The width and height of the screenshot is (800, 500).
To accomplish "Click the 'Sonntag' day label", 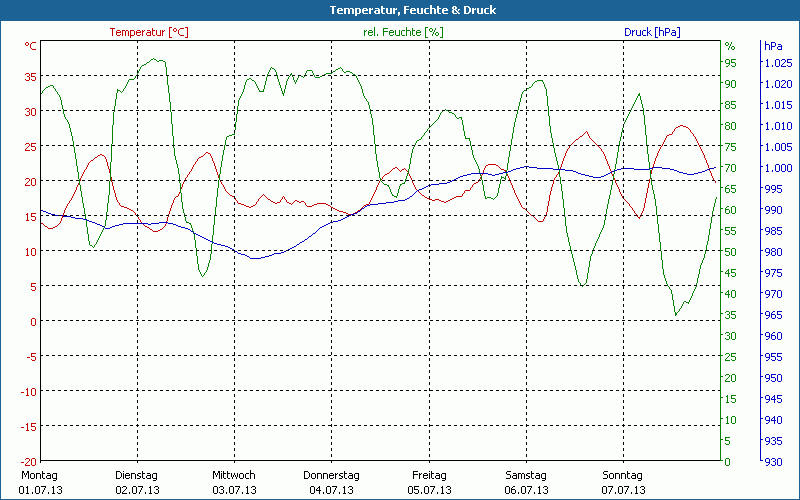I will click(622, 476).
